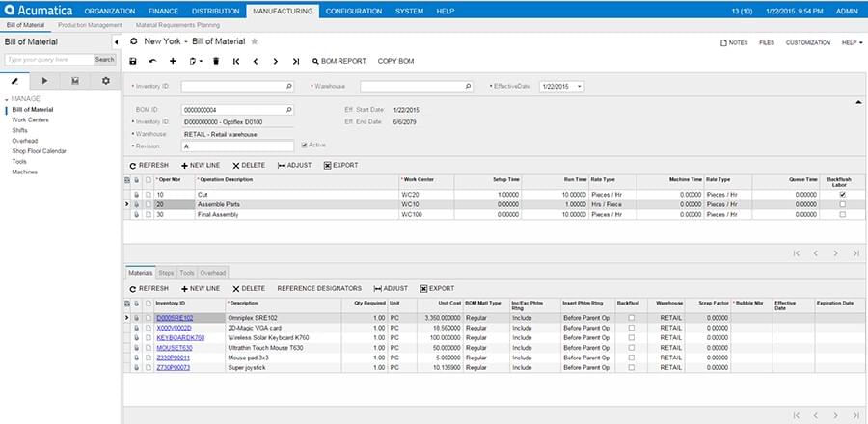The image size is (868, 424).
Task: Toggle the Active checkbox
Action: (x=305, y=145)
